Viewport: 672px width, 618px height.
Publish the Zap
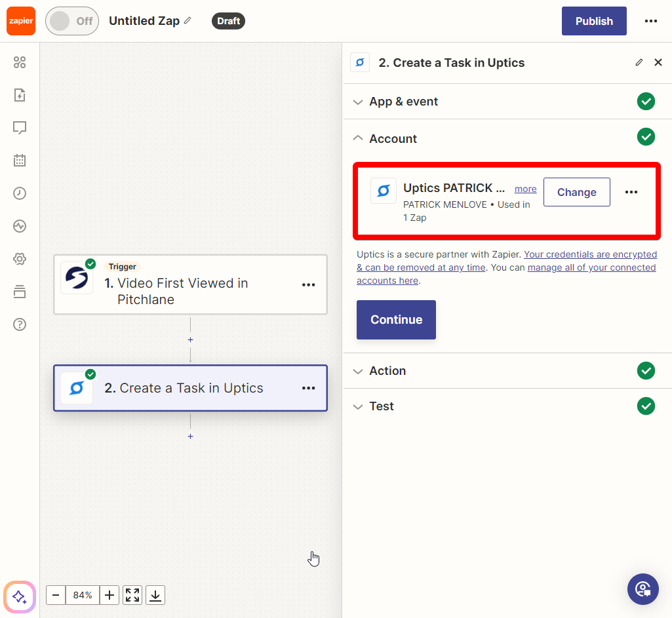pos(594,21)
